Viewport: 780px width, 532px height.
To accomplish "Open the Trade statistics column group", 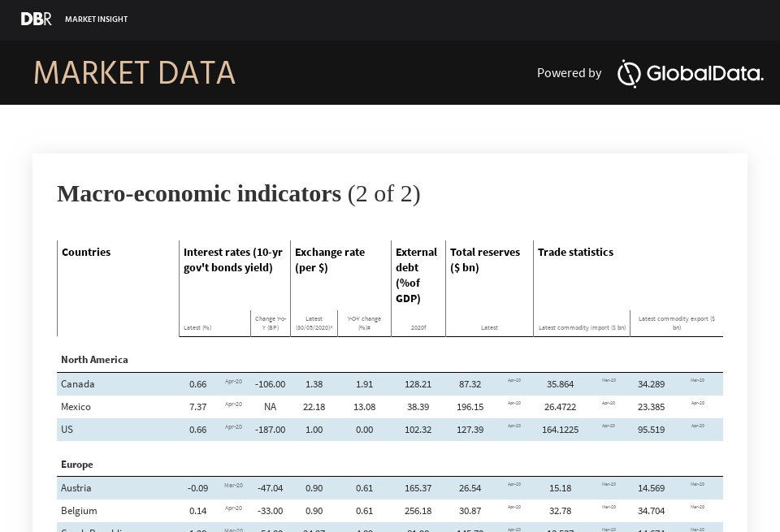I will click(x=576, y=252).
